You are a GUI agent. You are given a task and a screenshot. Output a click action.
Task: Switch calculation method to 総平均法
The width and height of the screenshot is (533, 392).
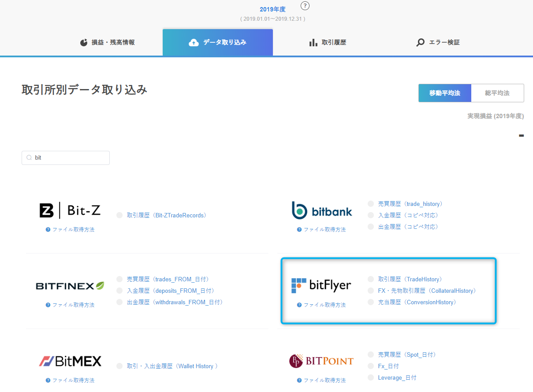click(497, 93)
